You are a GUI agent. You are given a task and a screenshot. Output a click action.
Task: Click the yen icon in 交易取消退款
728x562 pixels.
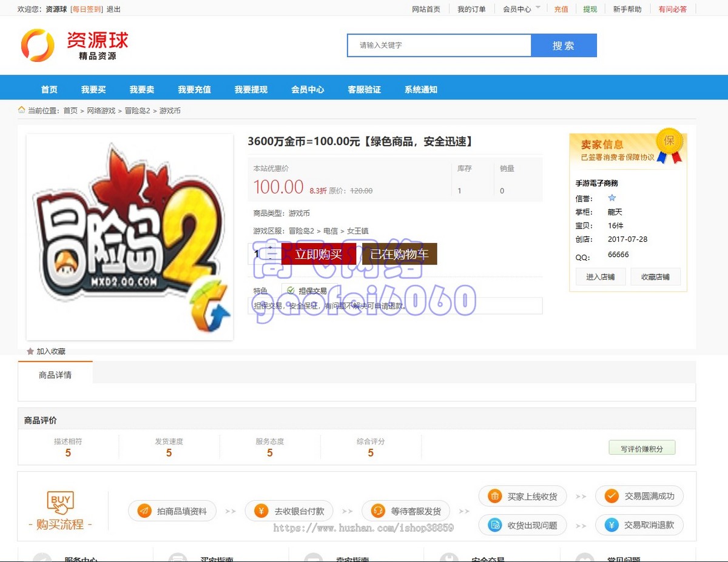pos(612,524)
